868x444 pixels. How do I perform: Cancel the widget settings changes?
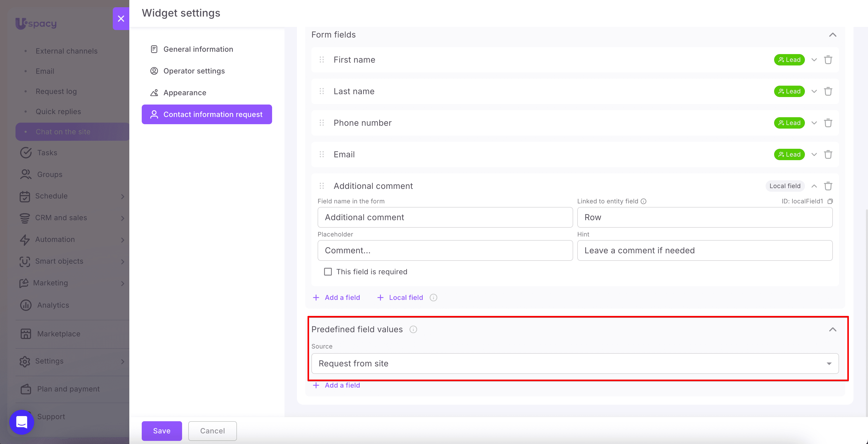coord(212,431)
